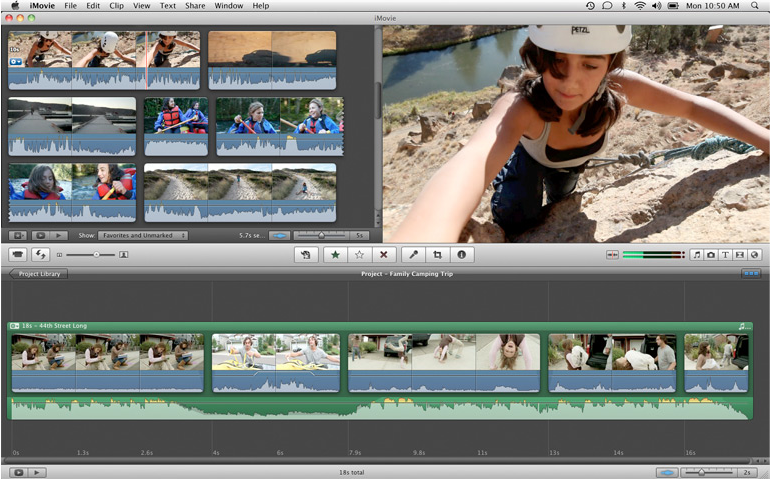The image size is (770, 479).
Task: Swap events and projects areas
Action: pos(41,255)
